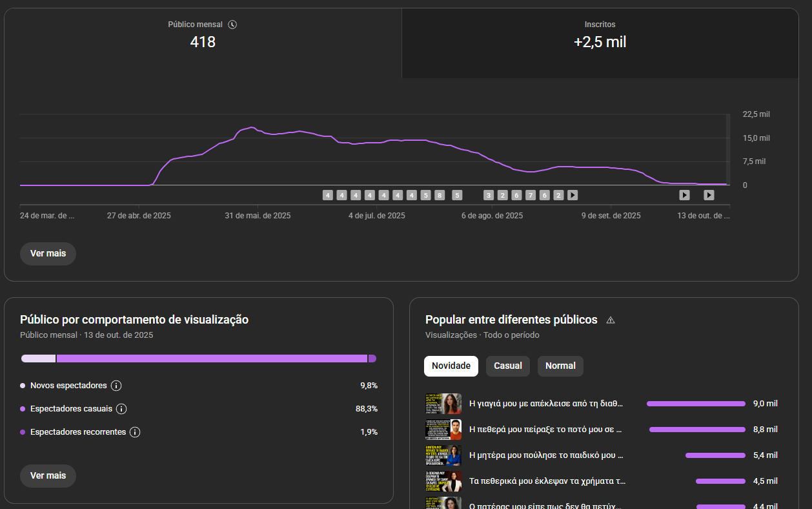Click the purple views bar for 4,5 mil
The image size is (812, 509).
720,481
